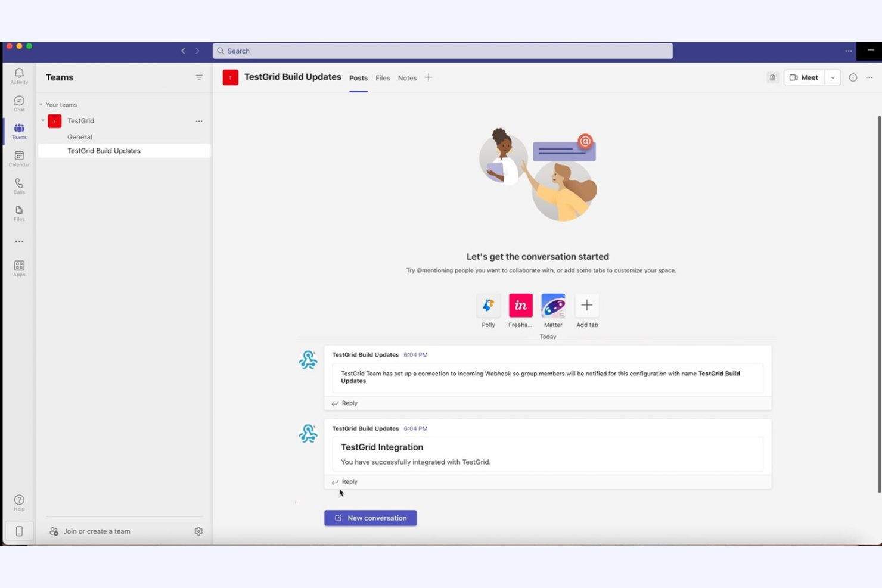The height and width of the screenshot is (588, 882).
Task: Start a New conversation
Action: coord(370,518)
